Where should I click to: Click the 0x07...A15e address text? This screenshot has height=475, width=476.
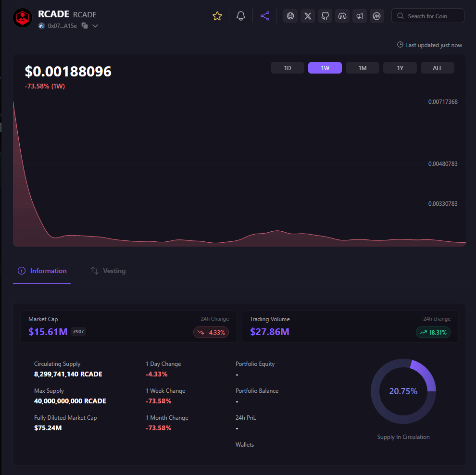(x=62, y=26)
